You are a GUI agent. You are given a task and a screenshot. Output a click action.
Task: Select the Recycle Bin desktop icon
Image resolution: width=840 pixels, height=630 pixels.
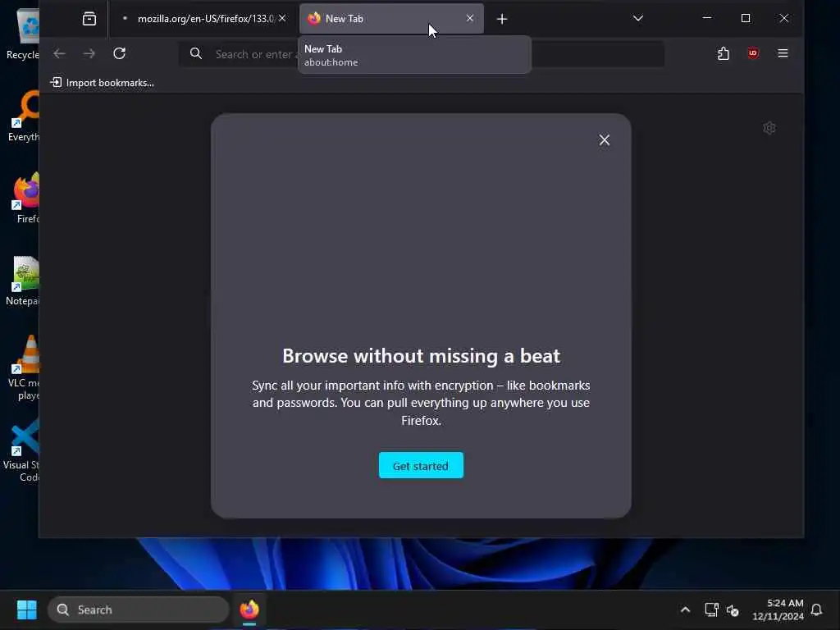click(23, 34)
